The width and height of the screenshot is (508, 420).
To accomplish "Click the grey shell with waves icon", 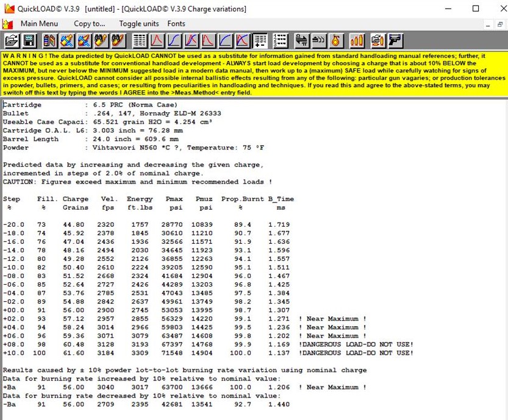I will [318, 41].
